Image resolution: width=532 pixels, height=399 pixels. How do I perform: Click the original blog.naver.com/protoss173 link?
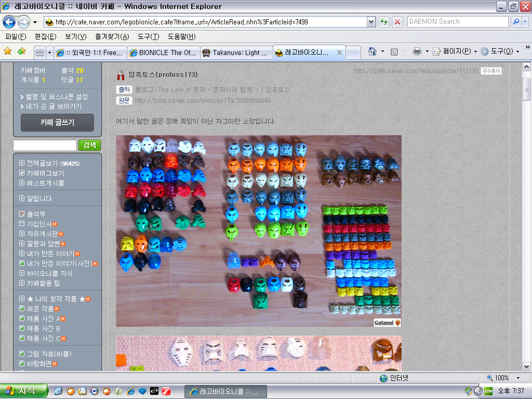coord(203,101)
